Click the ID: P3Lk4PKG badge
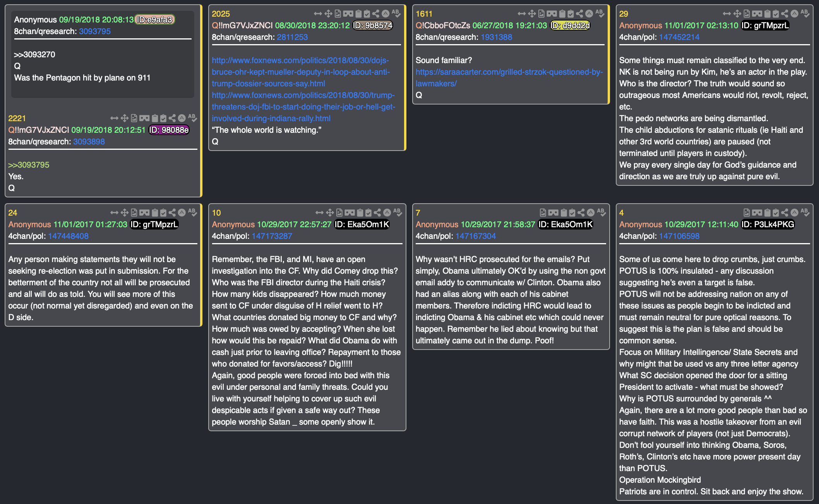The height and width of the screenshot is (504, 819). [x=768, y=225]
